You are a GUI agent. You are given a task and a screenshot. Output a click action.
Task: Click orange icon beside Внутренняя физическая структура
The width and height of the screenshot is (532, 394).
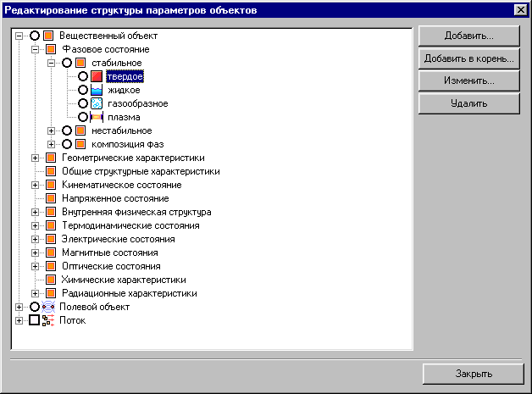pyautogui.click(x=51, y=212)
